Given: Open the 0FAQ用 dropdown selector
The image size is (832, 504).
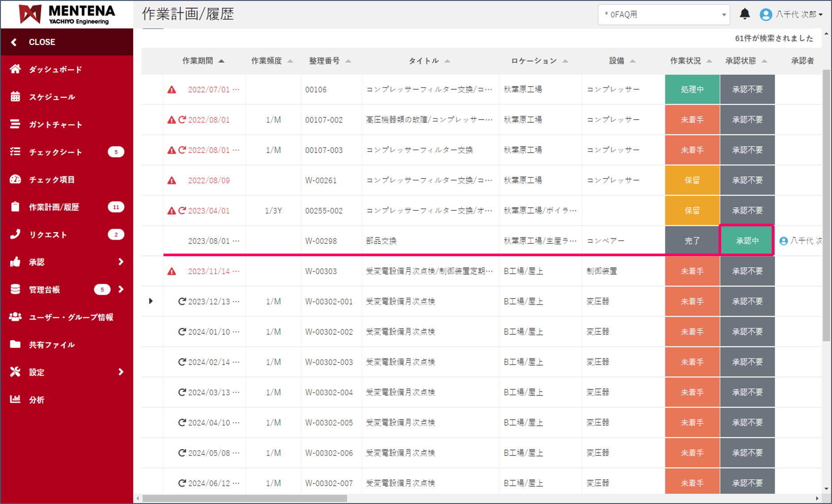Looking at the screenshot, I should coord(664,15).
